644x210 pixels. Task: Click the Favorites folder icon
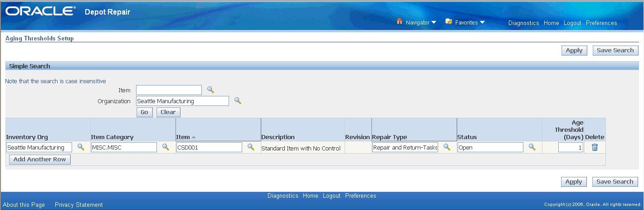pyautogui.click(x=449, y=21)
